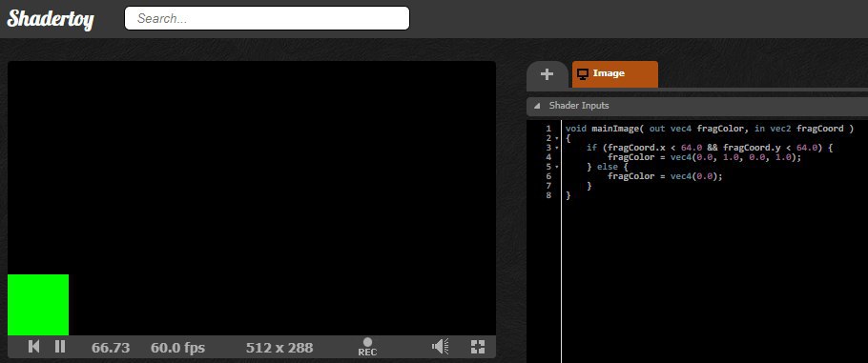
Task: Fold the else block at line 5
Action: click(557, 167)
